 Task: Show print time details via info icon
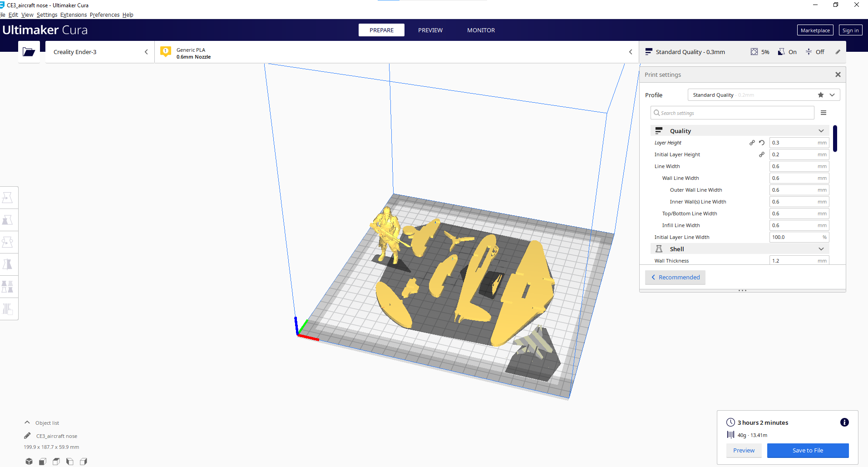pos(844,422)
